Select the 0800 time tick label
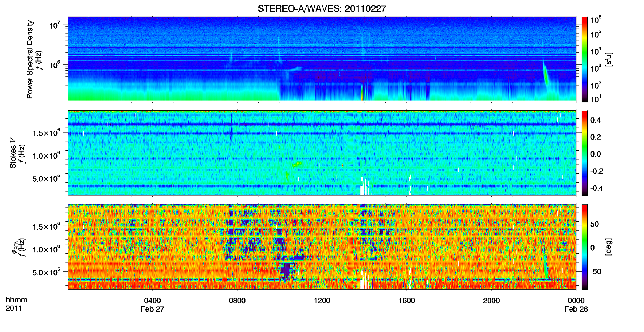 237,301
